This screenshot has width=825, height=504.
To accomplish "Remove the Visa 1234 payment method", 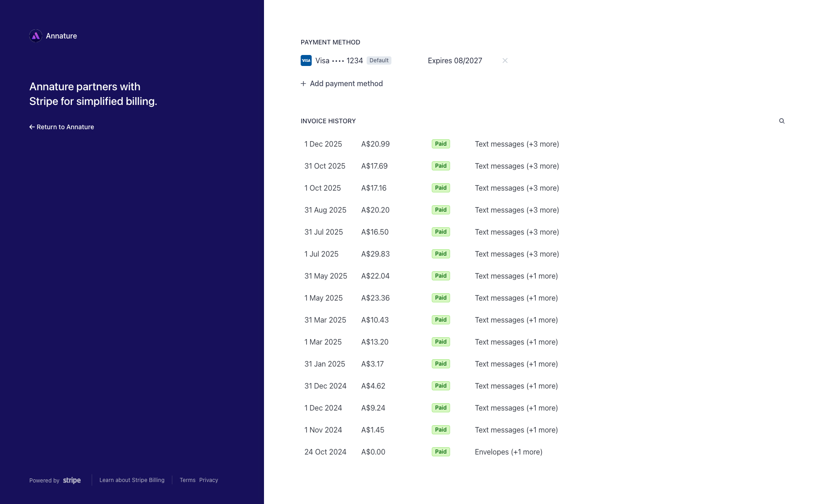I will [505, 60].
